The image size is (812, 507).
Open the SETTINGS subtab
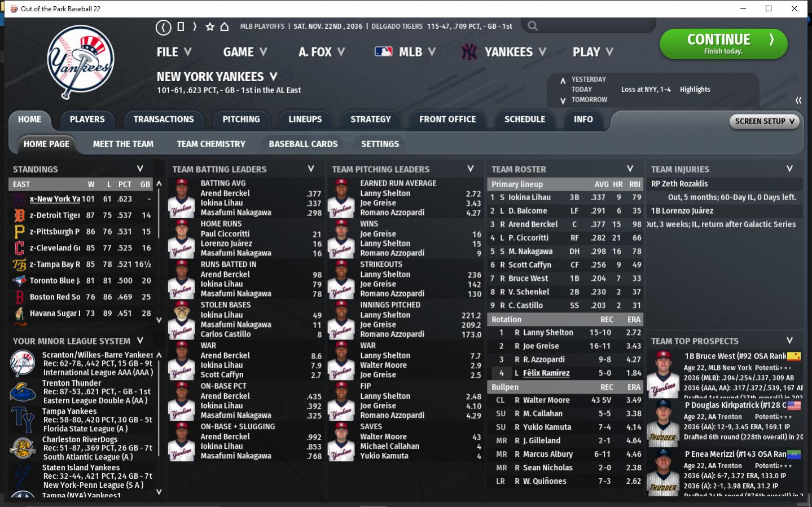pyautogui.click(x=380, y=144)
